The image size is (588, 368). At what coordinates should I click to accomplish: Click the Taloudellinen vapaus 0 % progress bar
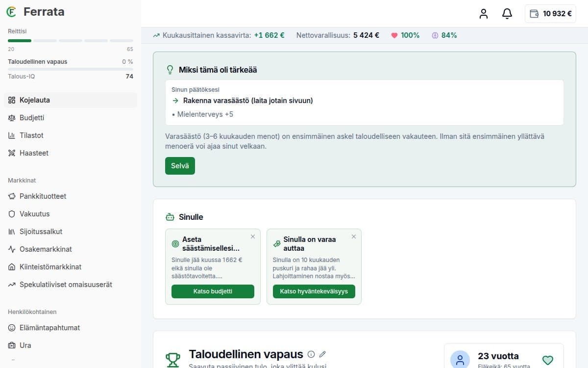pos(71,69)
